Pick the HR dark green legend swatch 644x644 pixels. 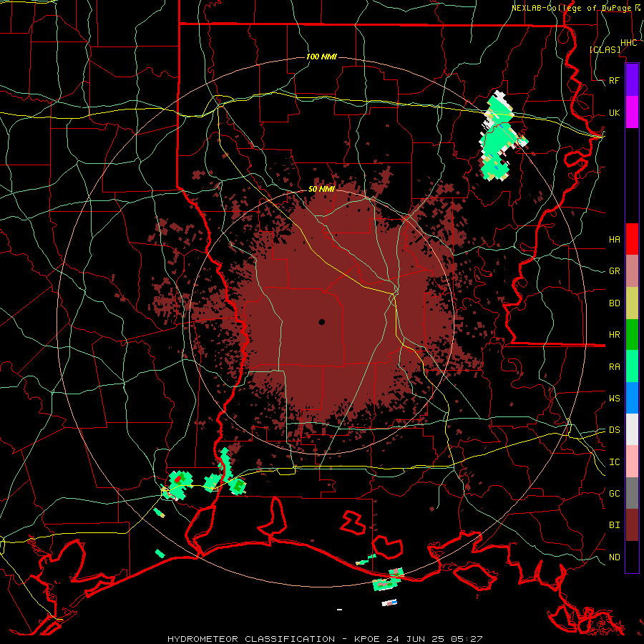pos(632,335)
